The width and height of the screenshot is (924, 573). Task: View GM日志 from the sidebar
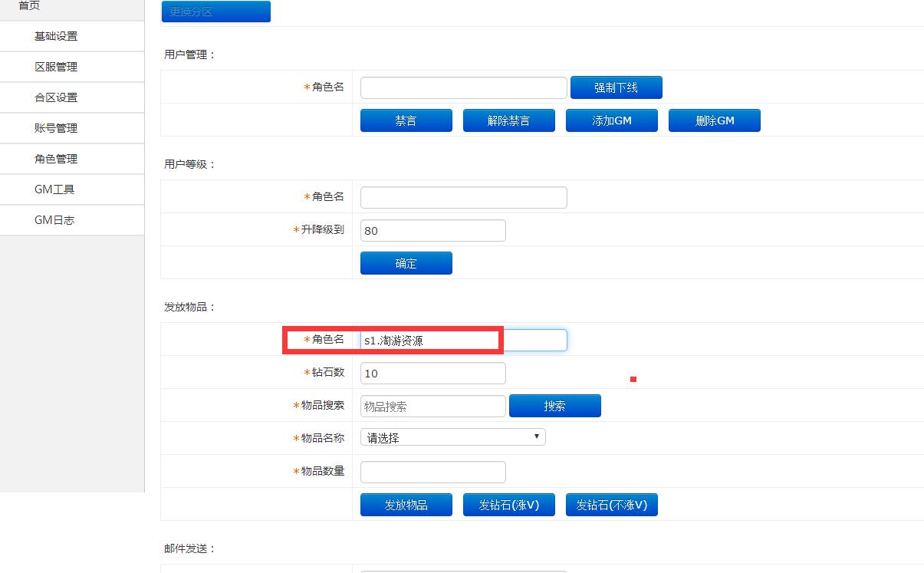54,220
